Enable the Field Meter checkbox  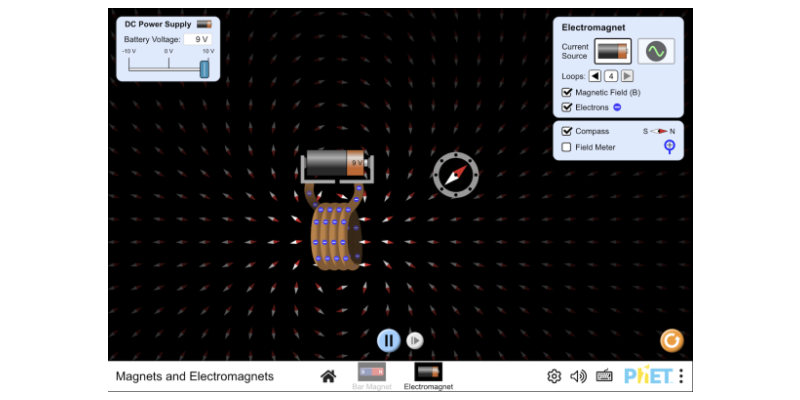568,147
